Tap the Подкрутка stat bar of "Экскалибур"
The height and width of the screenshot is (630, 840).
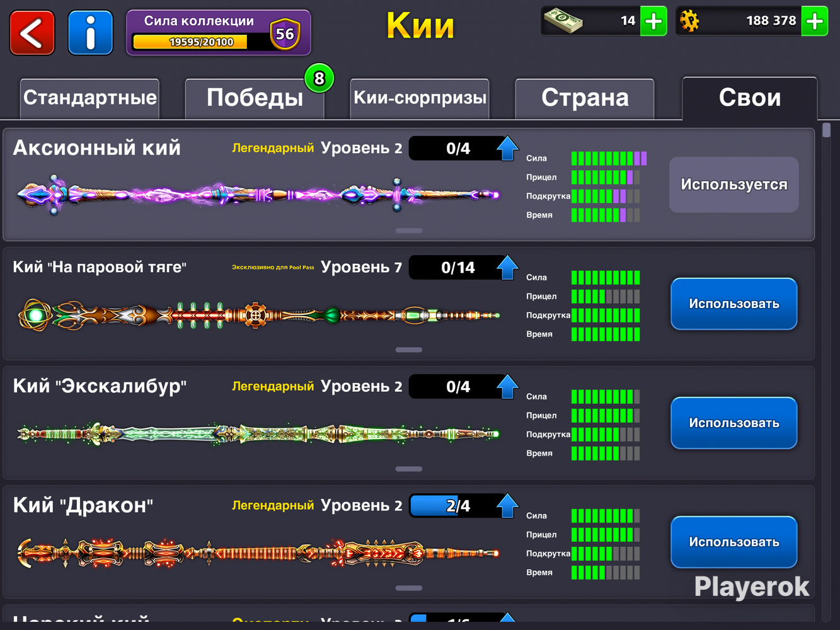(606, 434)
